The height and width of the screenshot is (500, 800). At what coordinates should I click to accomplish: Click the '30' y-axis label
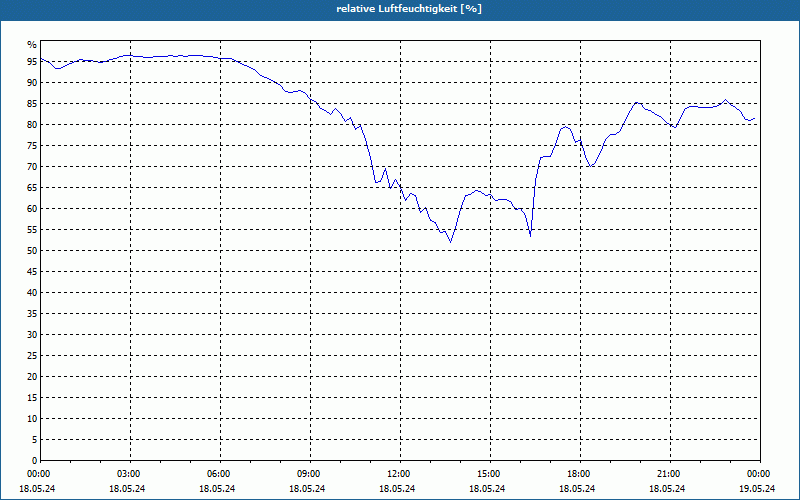coord(32,335)
